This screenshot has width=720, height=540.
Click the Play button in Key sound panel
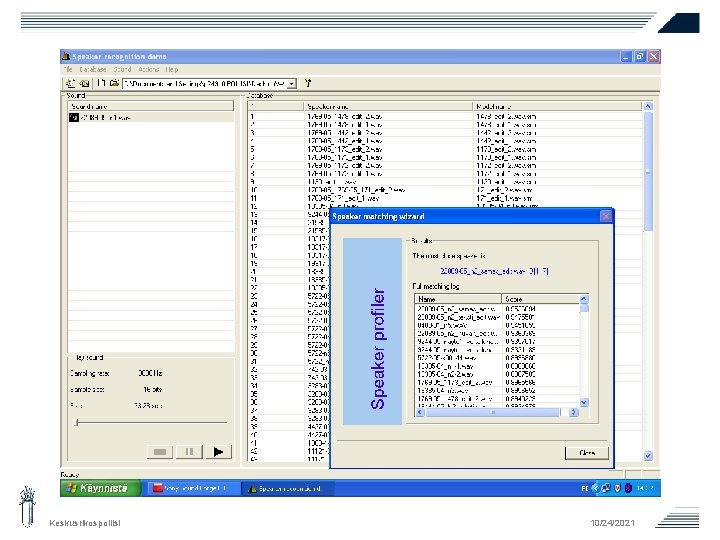(x=219, y=452)
